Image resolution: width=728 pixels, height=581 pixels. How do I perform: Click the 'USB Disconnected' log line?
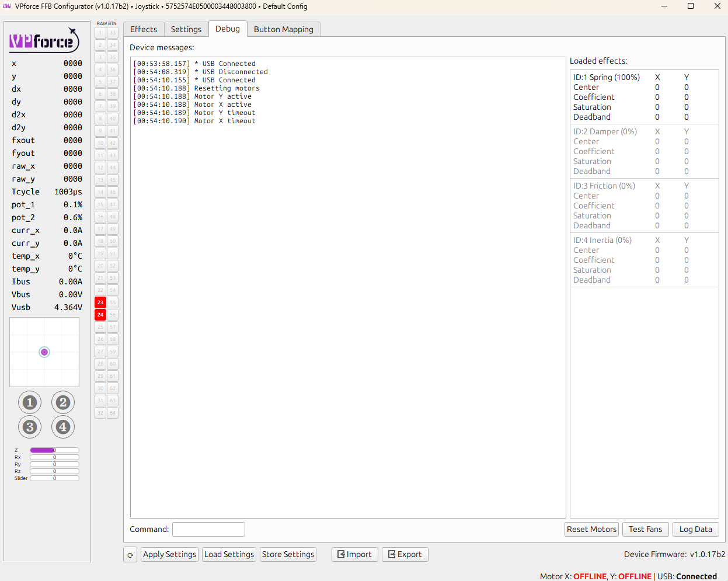pyautogui.click(x=201, y=72)
